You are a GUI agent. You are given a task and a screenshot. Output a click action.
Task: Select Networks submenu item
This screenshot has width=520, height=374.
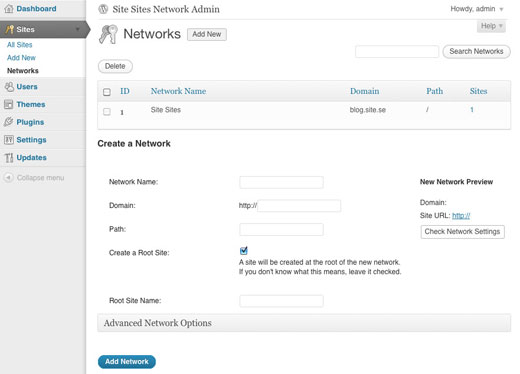[23, 71]
